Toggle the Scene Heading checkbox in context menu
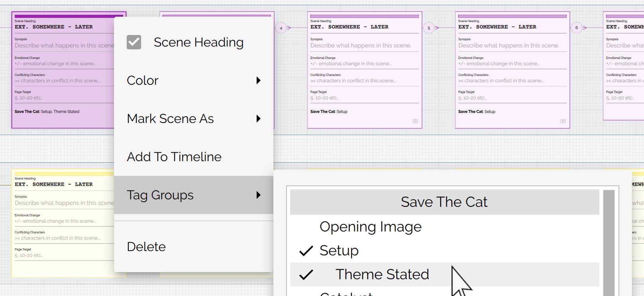The width and height of the screenshot is (644, 296). pyautogui.click(x=134, y=42)
